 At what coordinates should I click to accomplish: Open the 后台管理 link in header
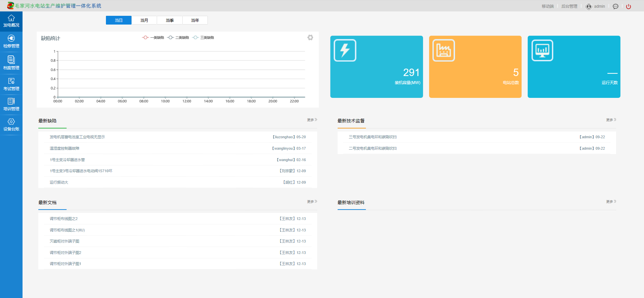click(x=569, y=6)
